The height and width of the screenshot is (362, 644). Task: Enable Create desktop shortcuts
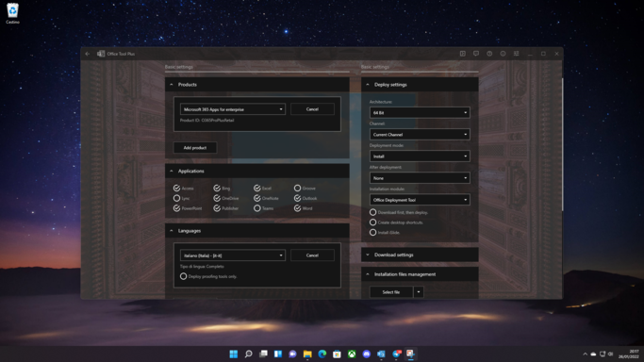click(373, 222)
